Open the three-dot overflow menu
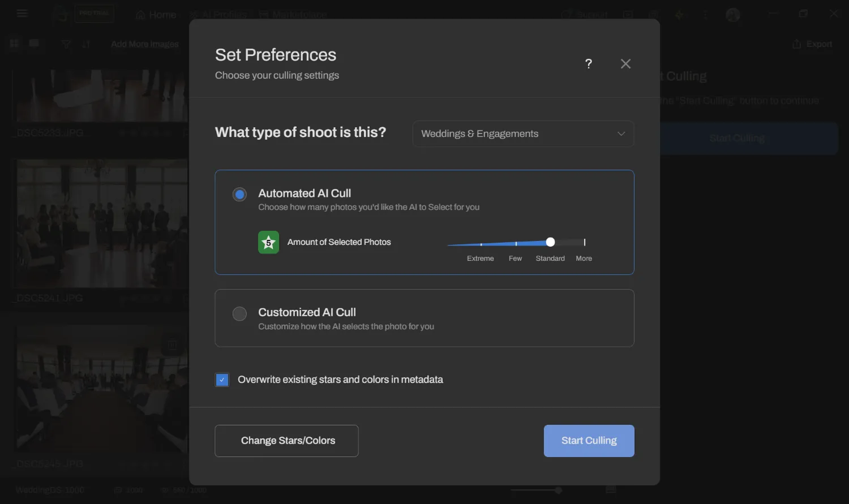 (x=705, y=14)
